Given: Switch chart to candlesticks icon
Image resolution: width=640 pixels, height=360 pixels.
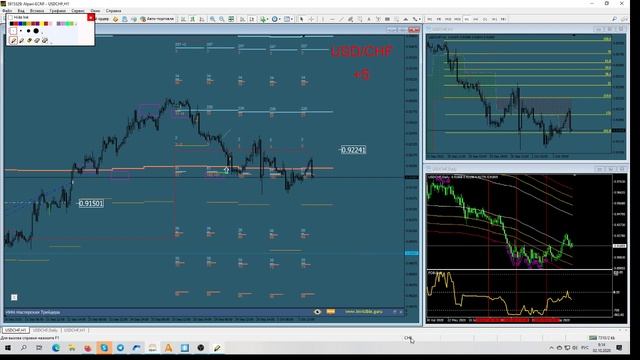Looking at the screenshot, I should tap(192, 19).
